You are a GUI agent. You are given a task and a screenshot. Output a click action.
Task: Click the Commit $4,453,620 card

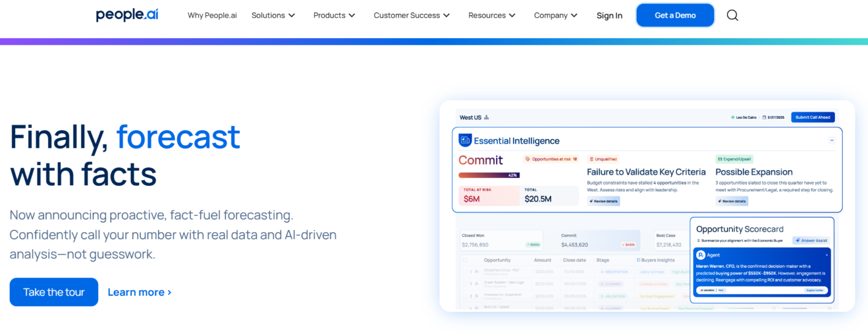click(x=598, y=241)
